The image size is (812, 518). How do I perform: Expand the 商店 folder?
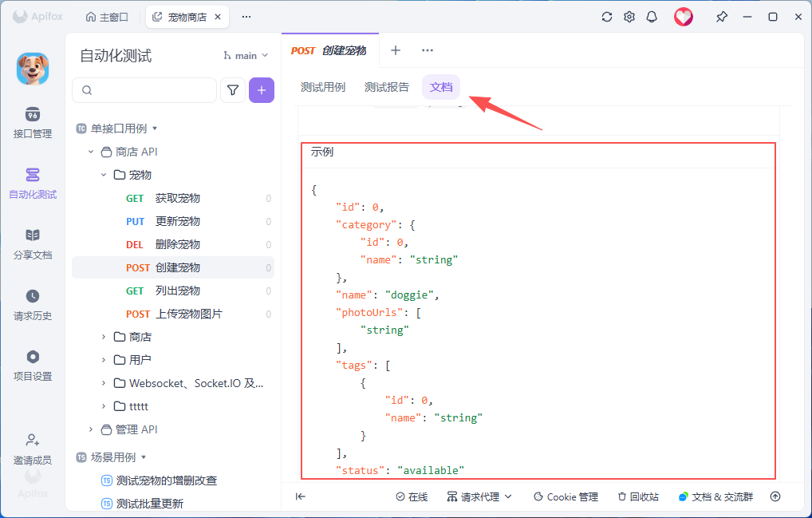[104, 337]
